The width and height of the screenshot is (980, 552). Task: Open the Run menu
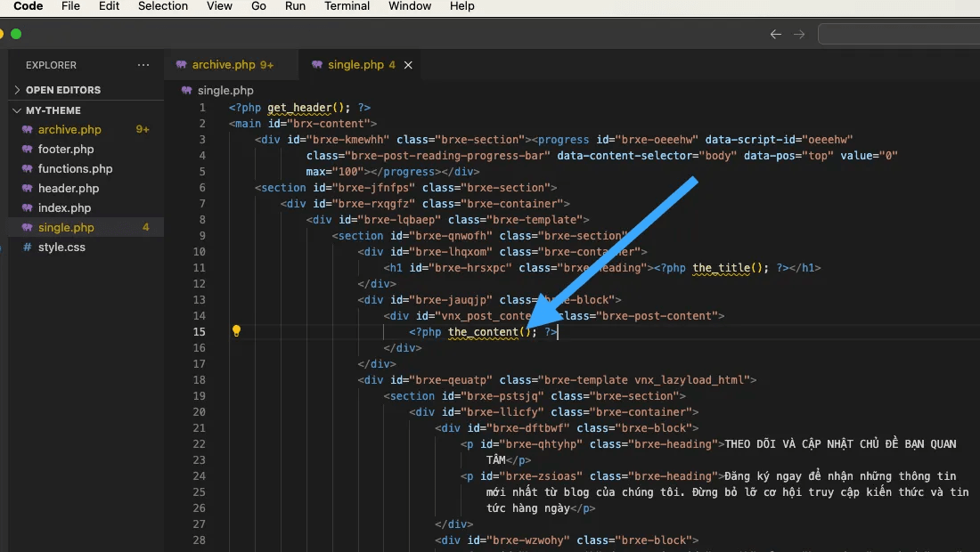tap(295, 6)
